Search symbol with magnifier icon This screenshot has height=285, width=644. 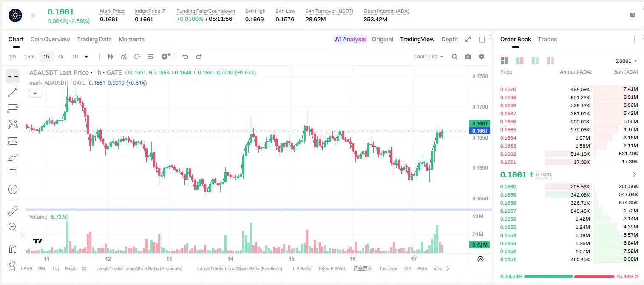[x=454, y=57]
